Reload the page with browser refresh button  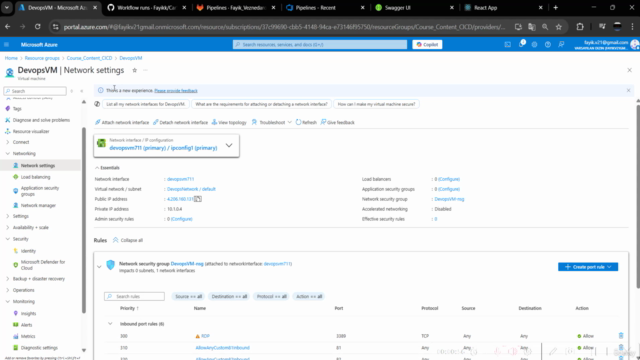tap(38, 27)
